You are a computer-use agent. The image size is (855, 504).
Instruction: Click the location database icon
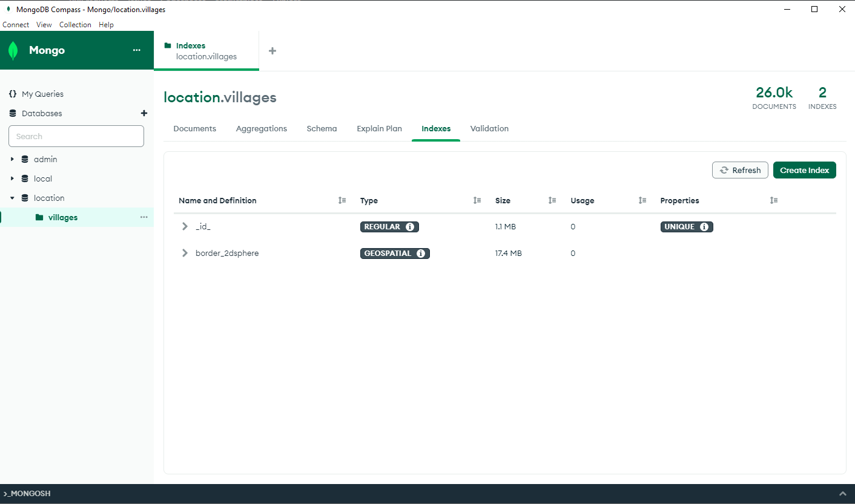point(25,198)
